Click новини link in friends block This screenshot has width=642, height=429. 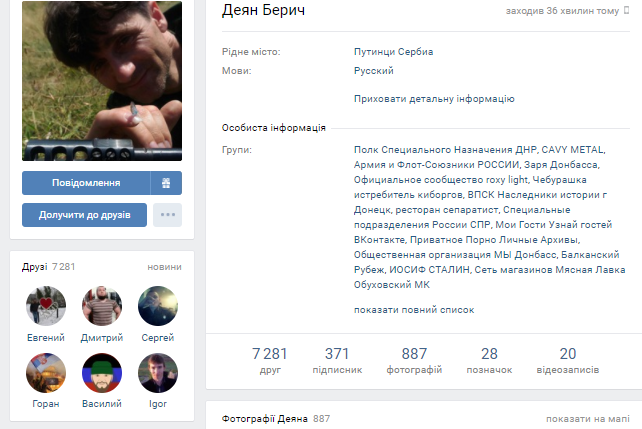(x=164, y=267)
